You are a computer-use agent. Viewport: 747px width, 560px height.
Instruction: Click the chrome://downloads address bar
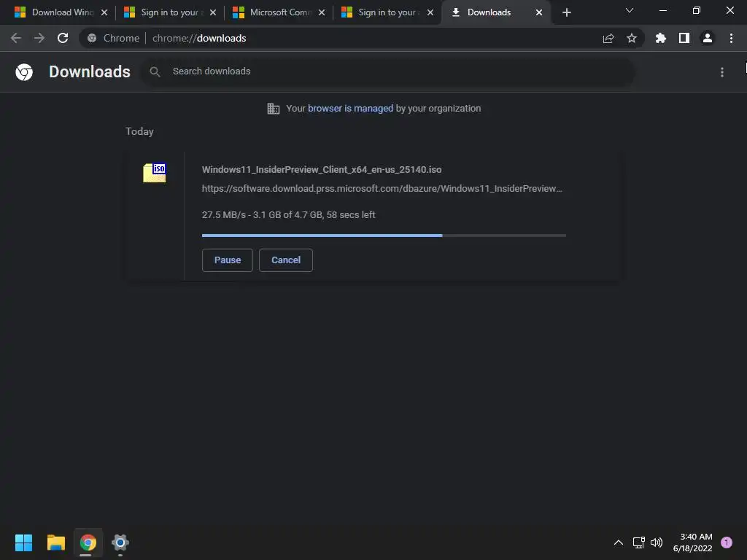point(361,38)
